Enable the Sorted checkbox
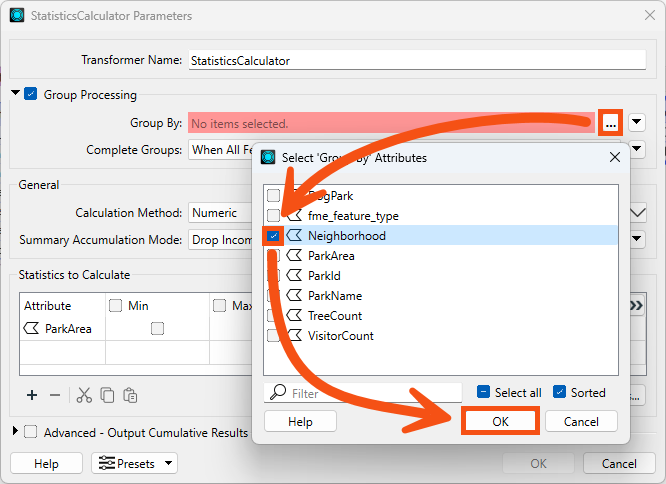 (x=560, y=393)
